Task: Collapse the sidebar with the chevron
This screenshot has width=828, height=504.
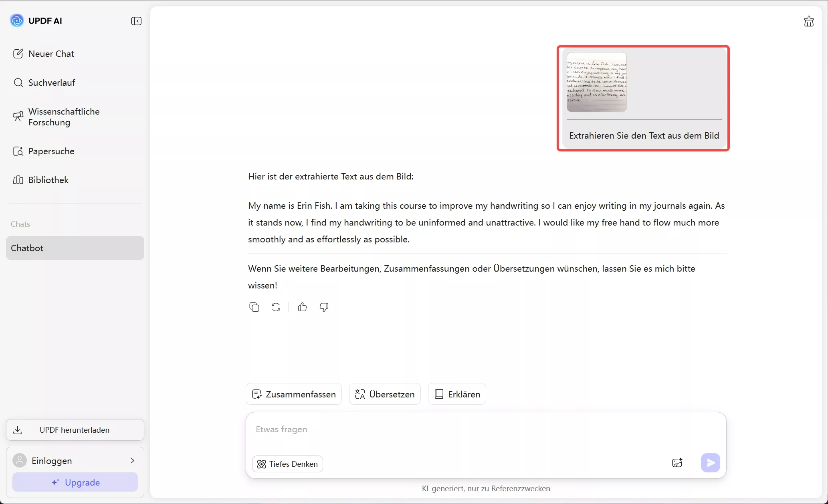Action: click(x=136, y=21)
